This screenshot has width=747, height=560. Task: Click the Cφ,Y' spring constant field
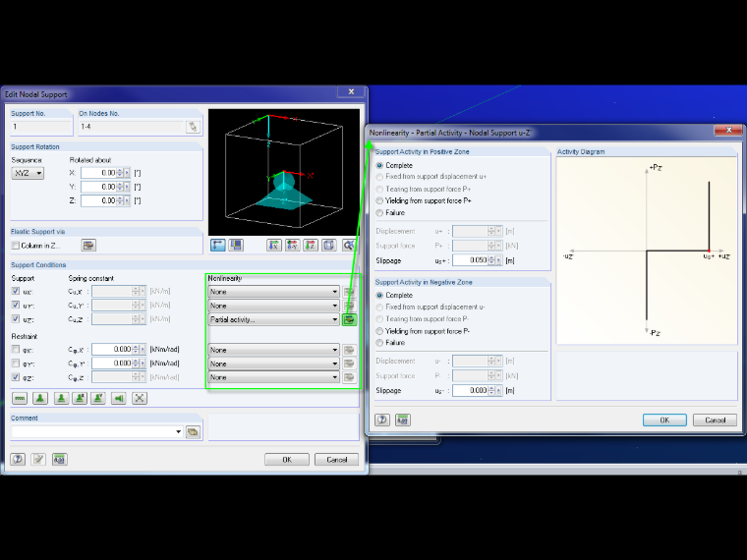(112, 364)
